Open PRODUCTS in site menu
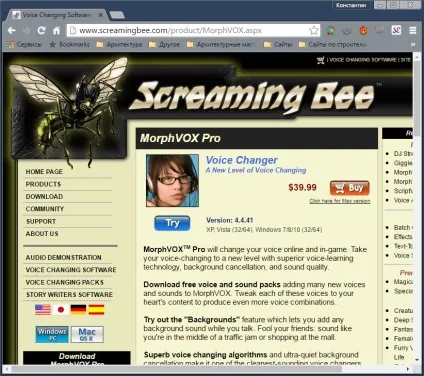This screenshot has width=424, height=376. 43,184
